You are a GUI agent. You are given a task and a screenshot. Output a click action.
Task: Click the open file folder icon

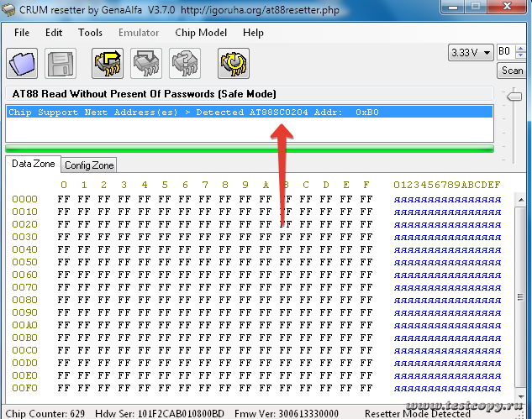[23, 64]
